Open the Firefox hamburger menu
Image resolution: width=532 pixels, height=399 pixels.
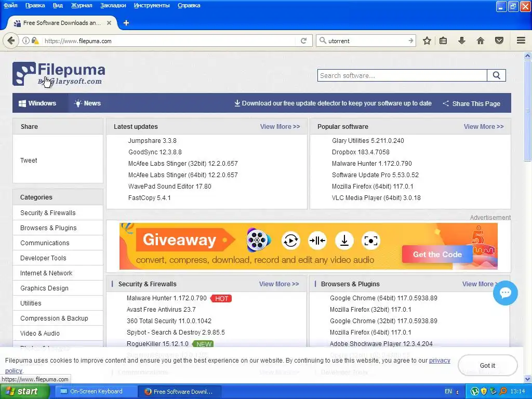[x=521, y=41]
